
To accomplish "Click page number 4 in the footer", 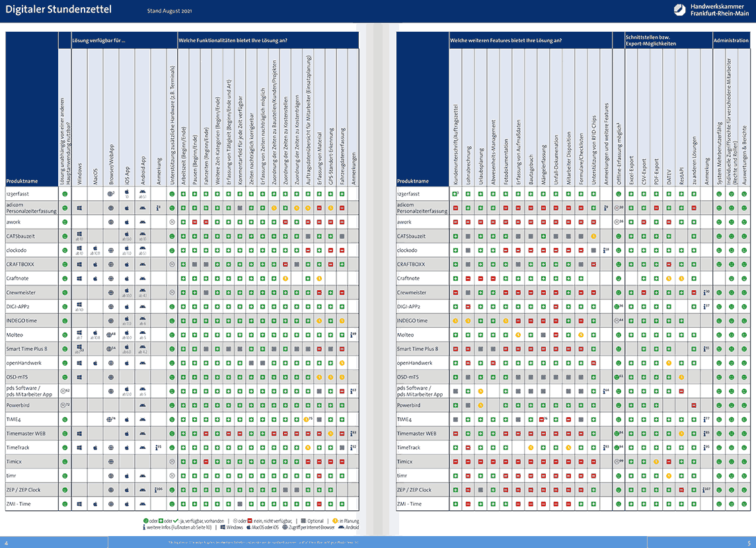I will [7, 543].
